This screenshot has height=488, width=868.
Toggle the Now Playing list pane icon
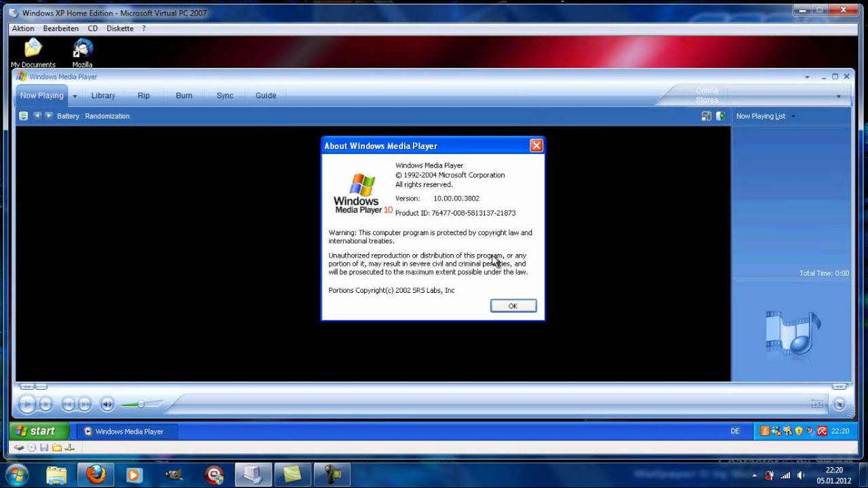(720, 116)
